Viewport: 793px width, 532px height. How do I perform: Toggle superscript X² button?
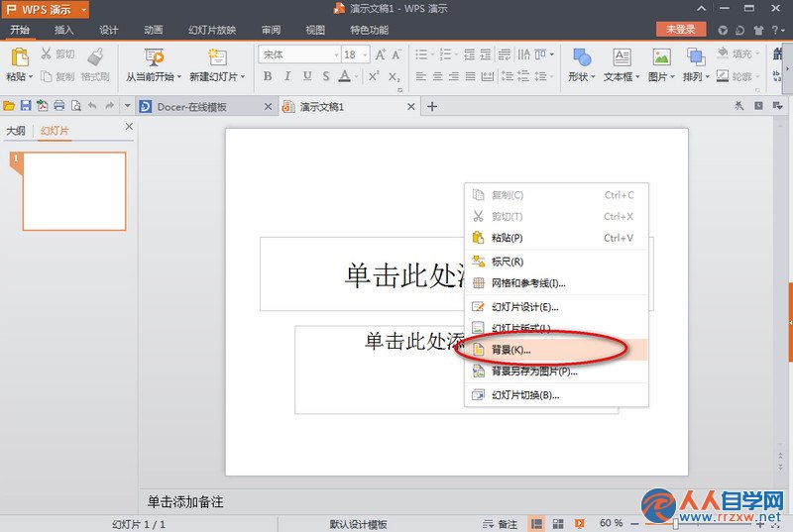pos(374,76)
